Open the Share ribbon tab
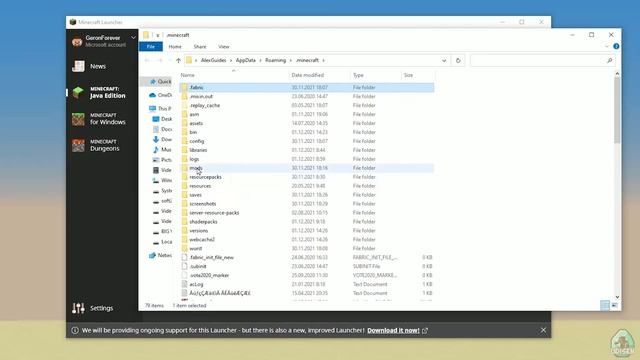The height and width of the screenshot is (360, 640). [x=200, y=47]
